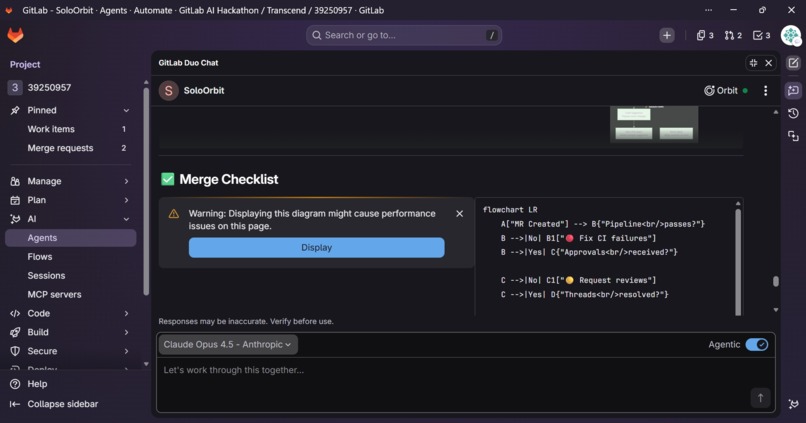
Task: Click the SoloOrbit avatar
Action: pos(169,90)
